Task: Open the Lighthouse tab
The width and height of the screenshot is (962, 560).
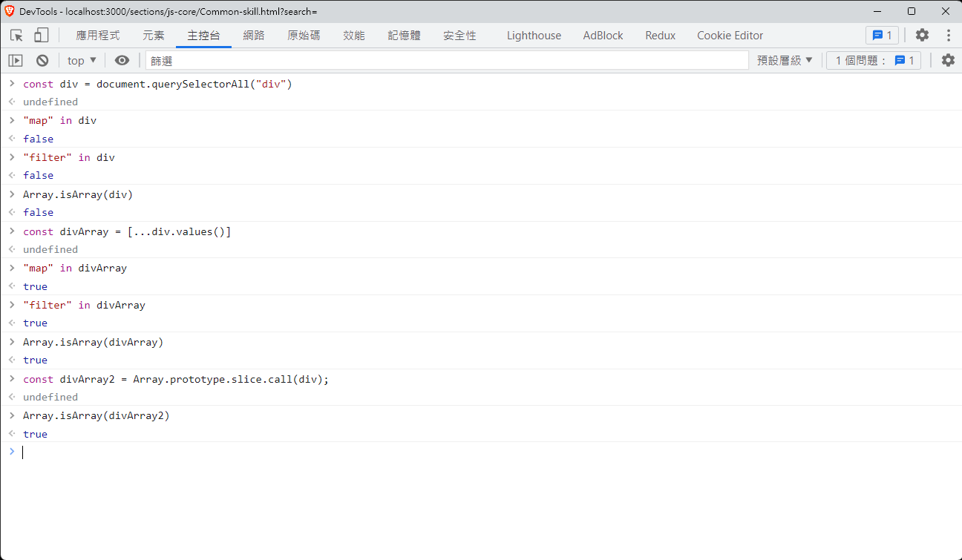Action: pyautogui.click(x=534, y=36)
